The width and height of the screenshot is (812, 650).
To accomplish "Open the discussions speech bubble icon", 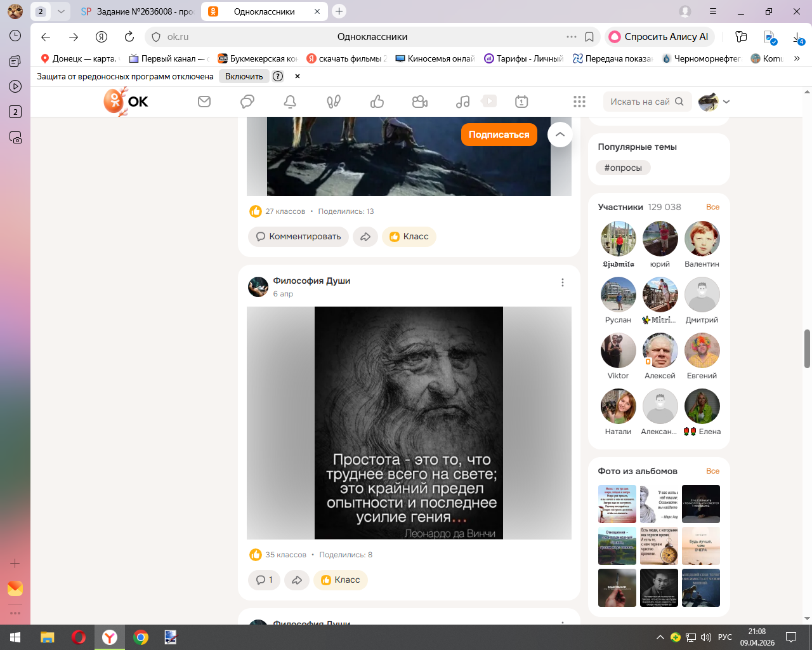I will tap(247, 102).
